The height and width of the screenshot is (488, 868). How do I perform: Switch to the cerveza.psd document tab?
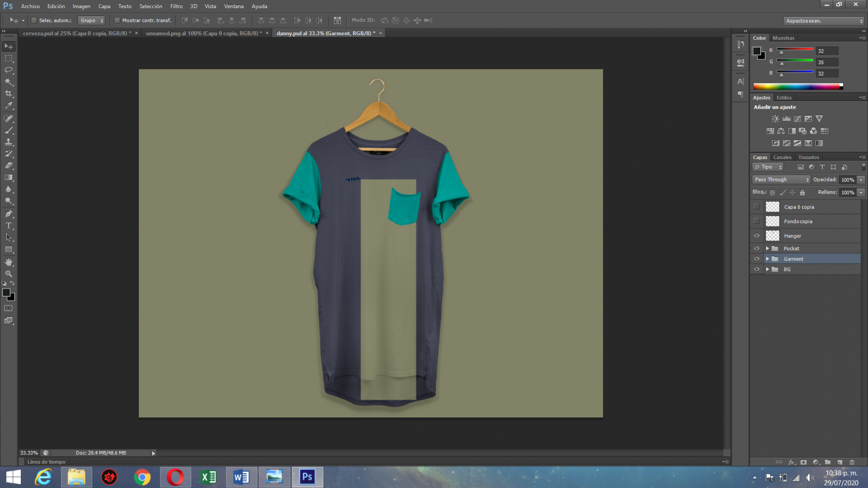tap(77, 34)
